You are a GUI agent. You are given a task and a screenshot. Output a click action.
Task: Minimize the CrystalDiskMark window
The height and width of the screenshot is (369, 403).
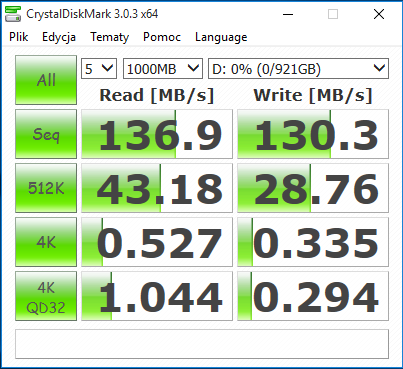288,14
